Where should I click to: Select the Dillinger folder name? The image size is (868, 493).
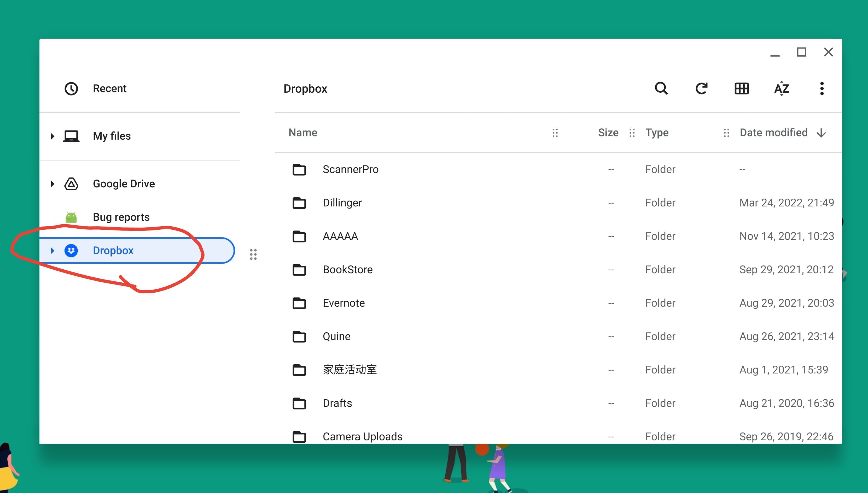[342, 203]
